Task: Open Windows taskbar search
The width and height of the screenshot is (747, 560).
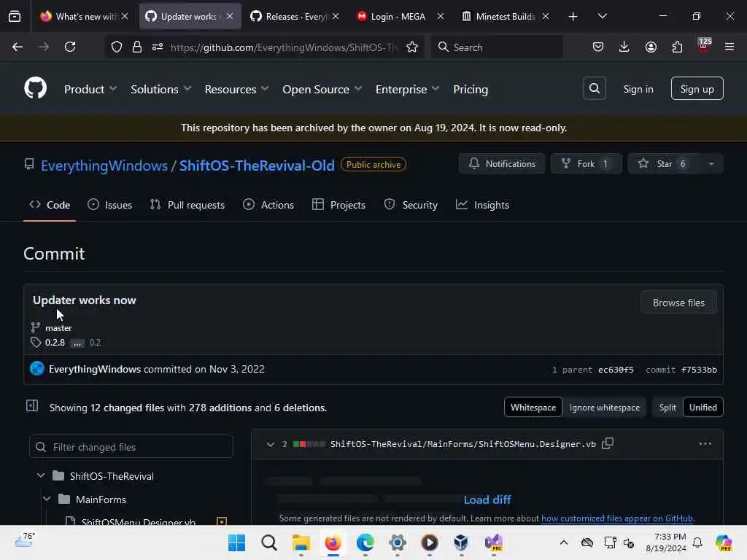Action: (268, 542)
